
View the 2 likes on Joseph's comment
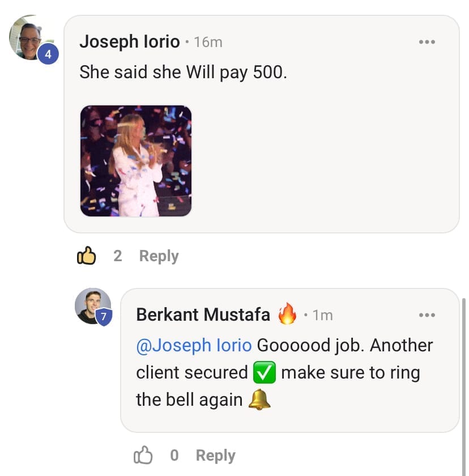[117, 256]
